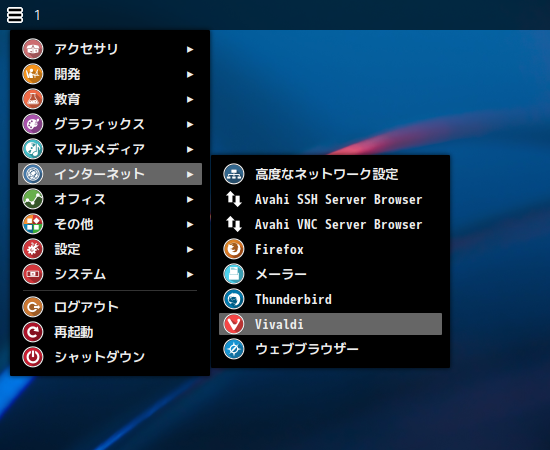Click the Firefox icon
550x450 pixels.
pyautogui.click(x=234, y=249)
